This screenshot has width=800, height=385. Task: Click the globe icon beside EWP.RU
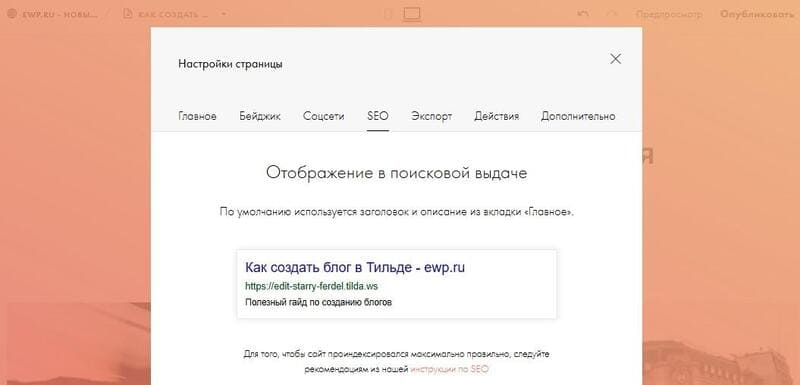coord(12,14)
